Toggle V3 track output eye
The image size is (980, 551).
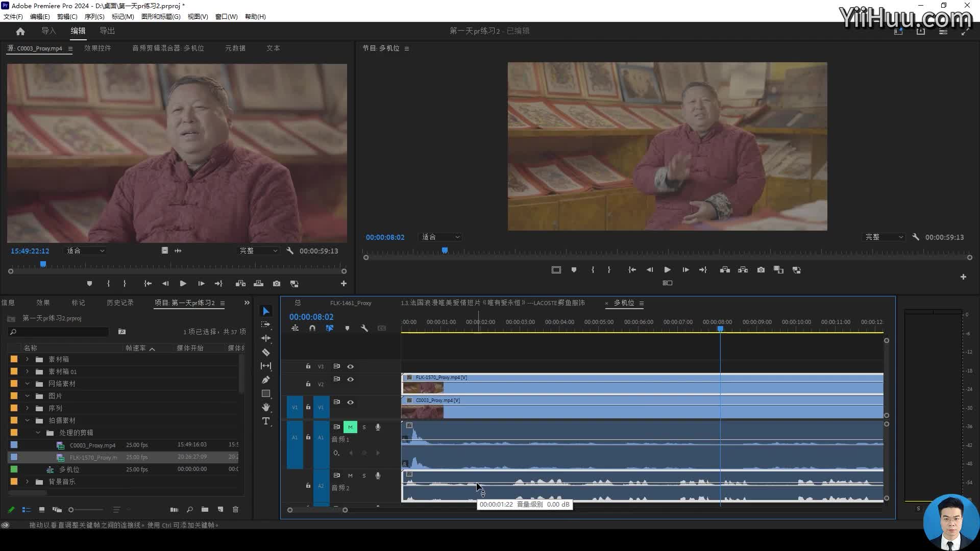(350, 367)
